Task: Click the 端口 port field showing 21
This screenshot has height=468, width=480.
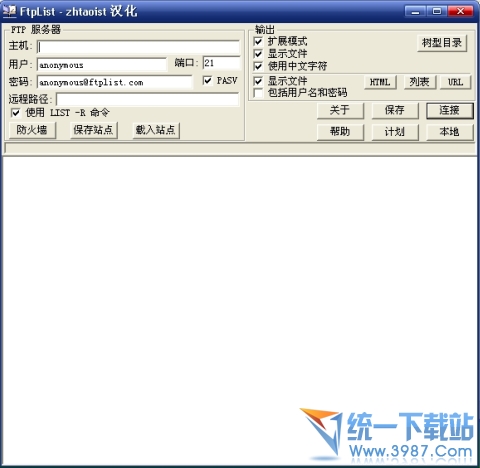Action: 221,63
